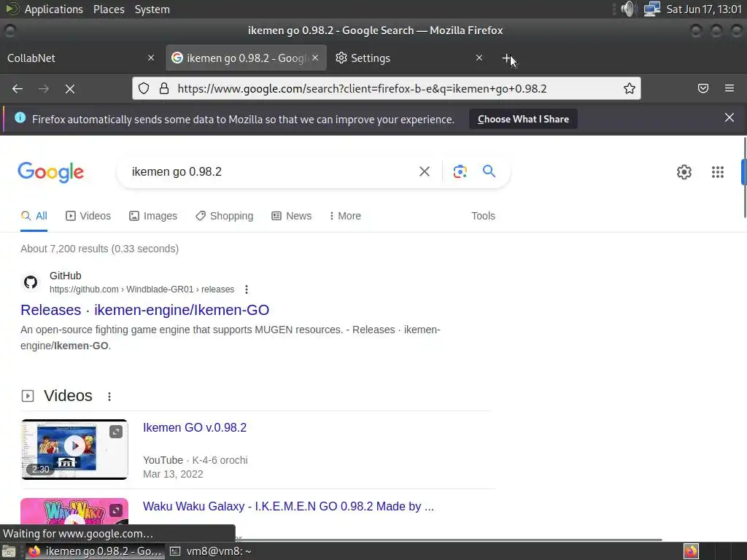The image size is (747, 560).
Task: Open a new tab with plus button
Action: 507,58
